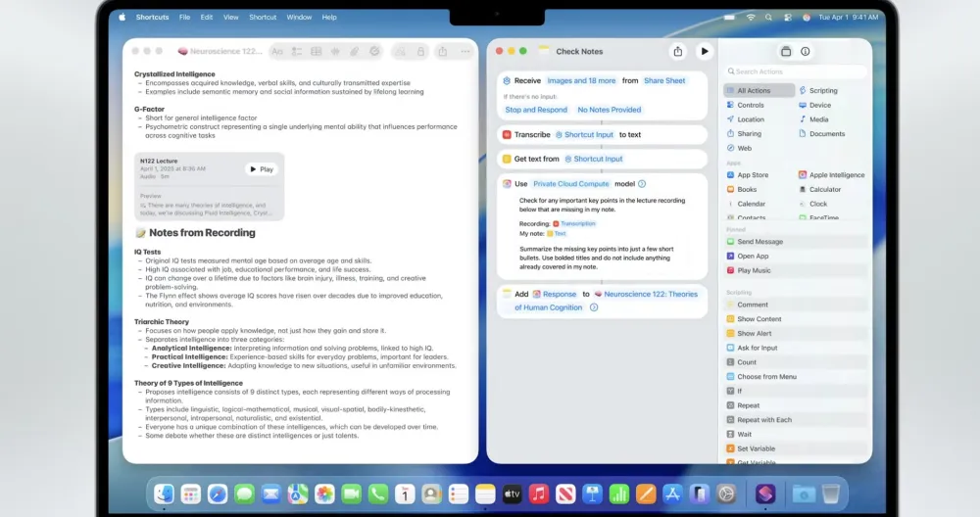
Task: Click Shortcut Input in the Transcribe action
Action: coord(585,134)
